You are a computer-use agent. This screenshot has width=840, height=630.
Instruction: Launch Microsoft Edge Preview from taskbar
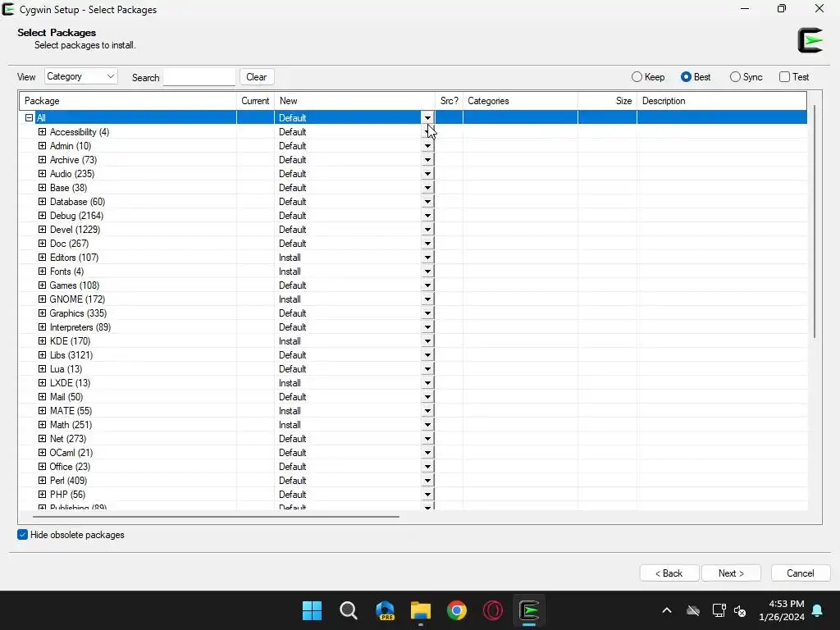point(385,610)
